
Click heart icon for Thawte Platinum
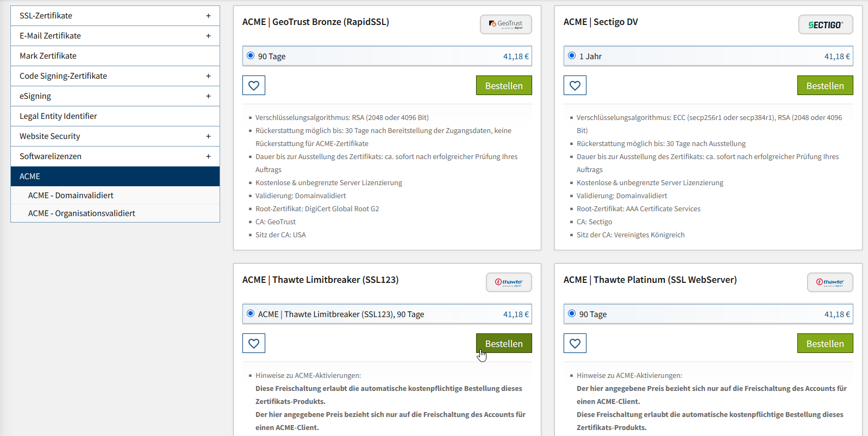click(575, 343)
